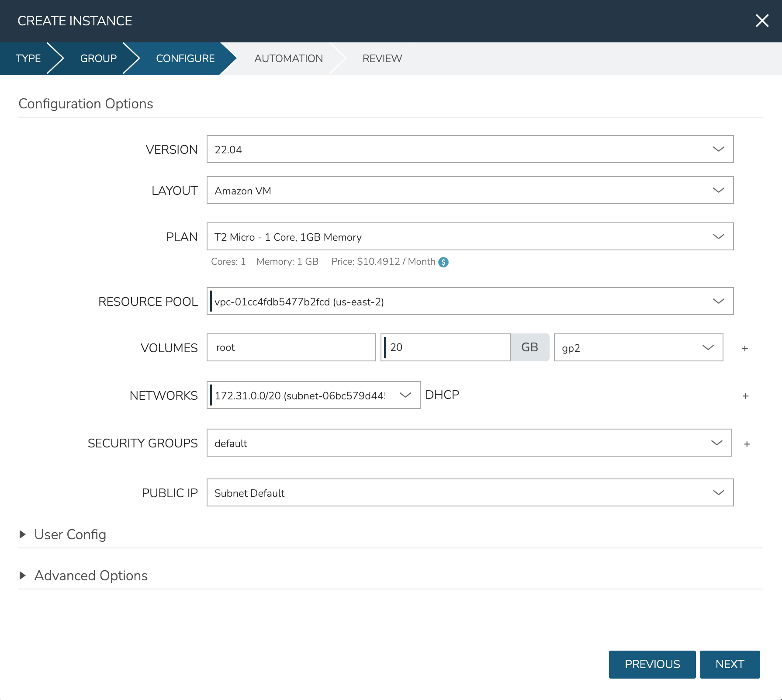Expand the User Config section
This screenshot has height=700, width=782.
pyautogui.click(x=70, y=535)
